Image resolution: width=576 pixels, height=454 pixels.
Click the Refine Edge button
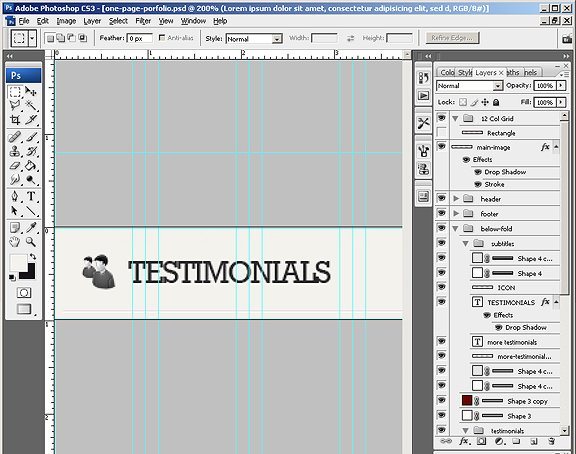(x=452, y=38)
